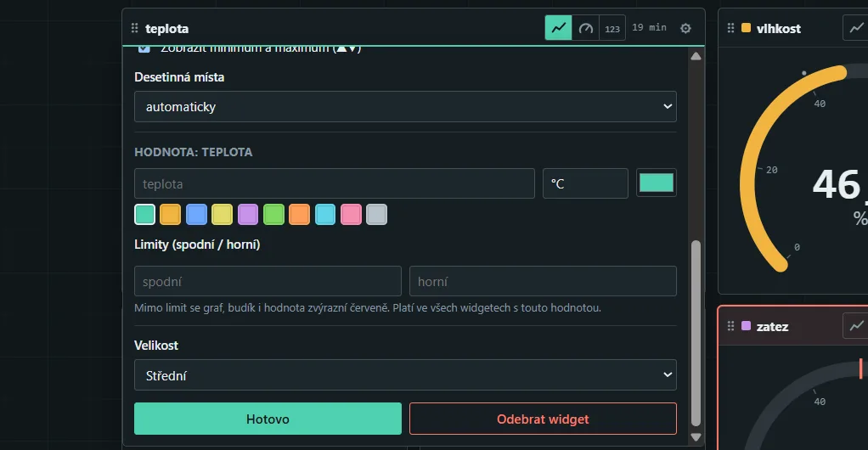This screenshot has width=868, height=450.
Task: Select the cyan color swatch
Action: pyautogui.click(x=325, y=214)
